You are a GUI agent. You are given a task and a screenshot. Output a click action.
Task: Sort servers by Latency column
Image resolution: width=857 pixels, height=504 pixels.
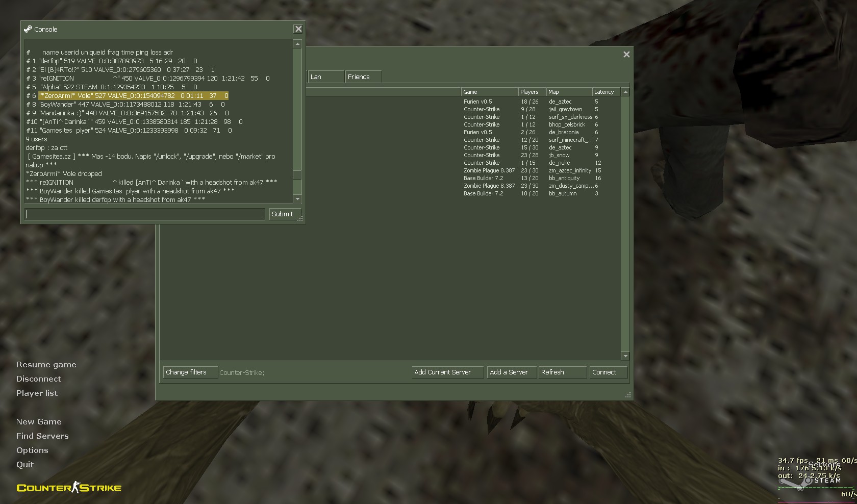point(606,92)
